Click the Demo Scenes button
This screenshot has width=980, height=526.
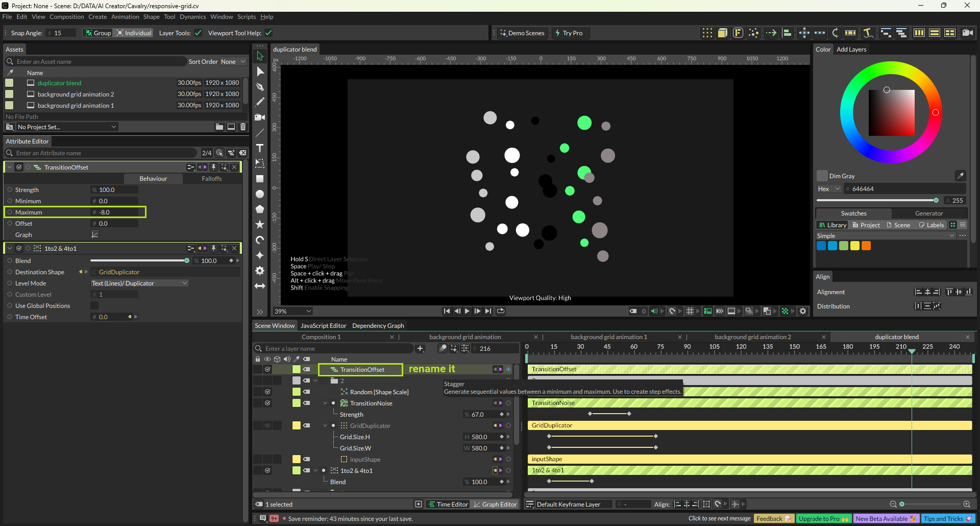(522, 33)
